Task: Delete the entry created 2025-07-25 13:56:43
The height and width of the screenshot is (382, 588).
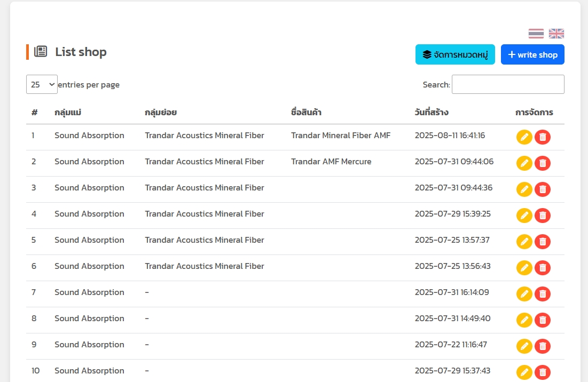Action: point(542,268)
